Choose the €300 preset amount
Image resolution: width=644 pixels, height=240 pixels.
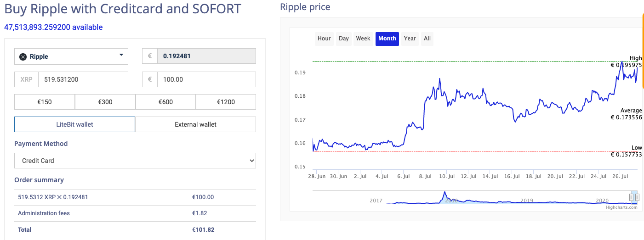tap(105, 102)
